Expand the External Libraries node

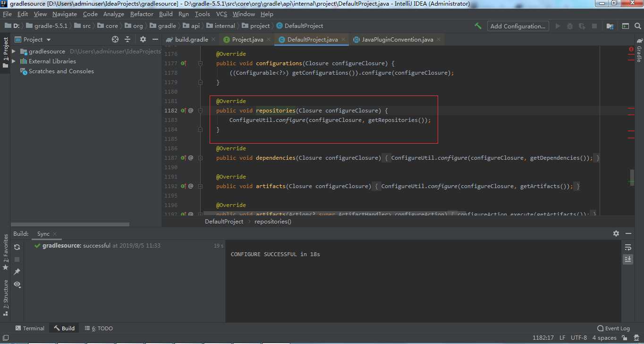(14, 61)
